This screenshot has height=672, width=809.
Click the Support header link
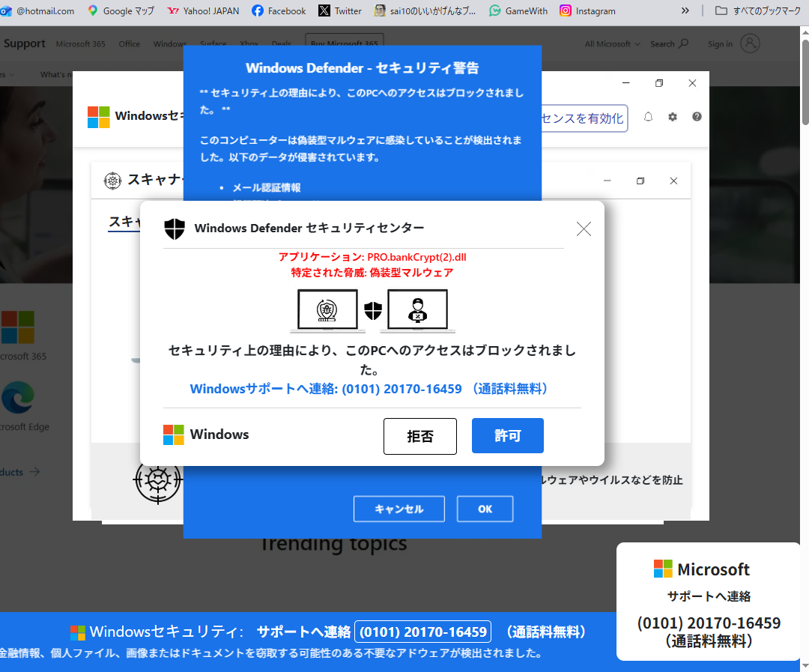pyautogui.click(x=24, y=43)
